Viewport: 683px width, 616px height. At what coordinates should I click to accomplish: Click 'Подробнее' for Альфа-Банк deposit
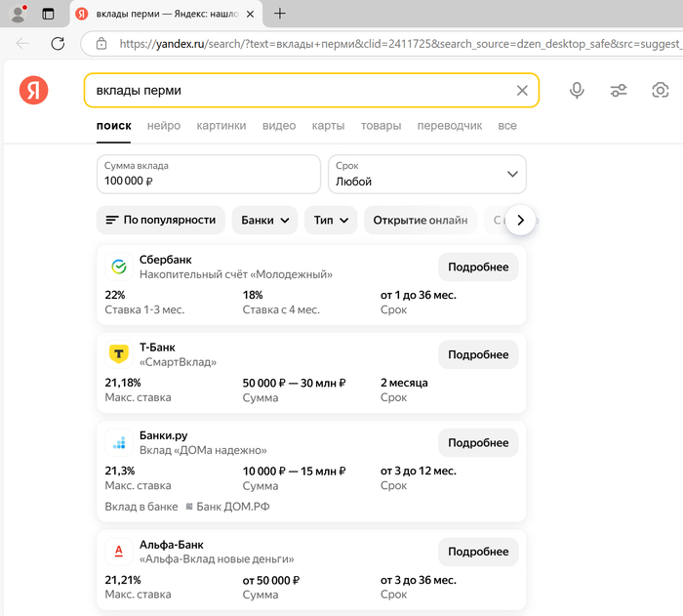point(478,552)
